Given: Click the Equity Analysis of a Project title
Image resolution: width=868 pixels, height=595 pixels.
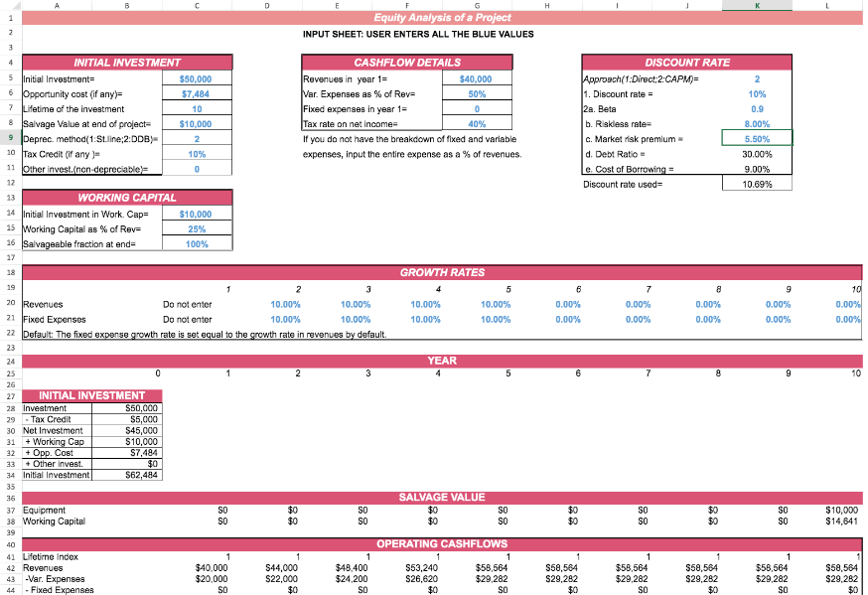Looking at the screenshot, I should pos(442,18).
